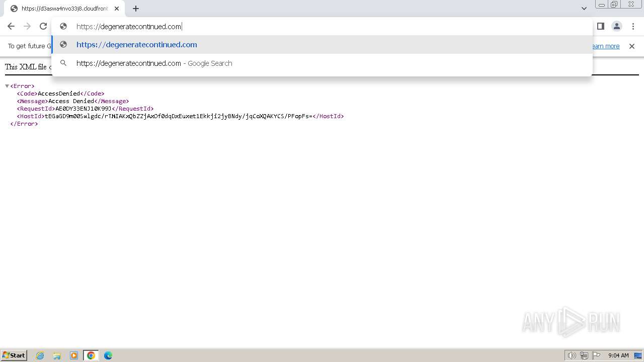Click the AccessDenied code text
The height and width of the screenshot is (362, 644).
[59, 94]
